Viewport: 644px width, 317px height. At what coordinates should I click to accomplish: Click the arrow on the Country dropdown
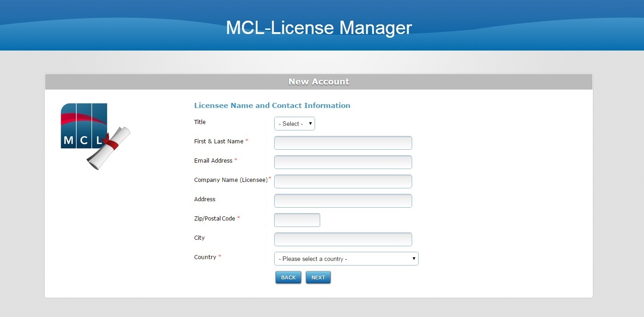[x=414, y=259]
